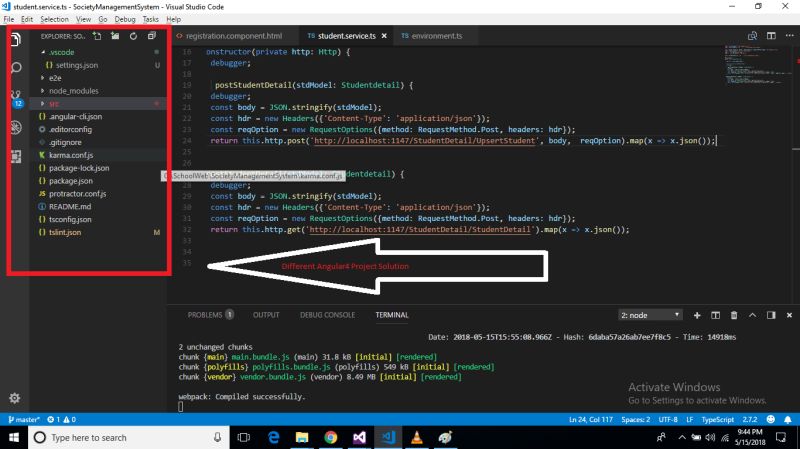Open the Search view in the activity bar
This screenshot has width=800, height=449.
pyautogui.click(x=16, y=67)
